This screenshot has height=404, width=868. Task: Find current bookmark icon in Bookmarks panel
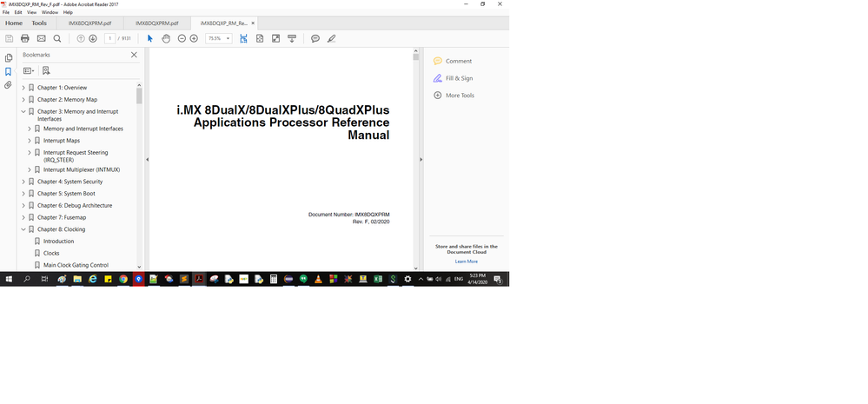coord(46,70)
